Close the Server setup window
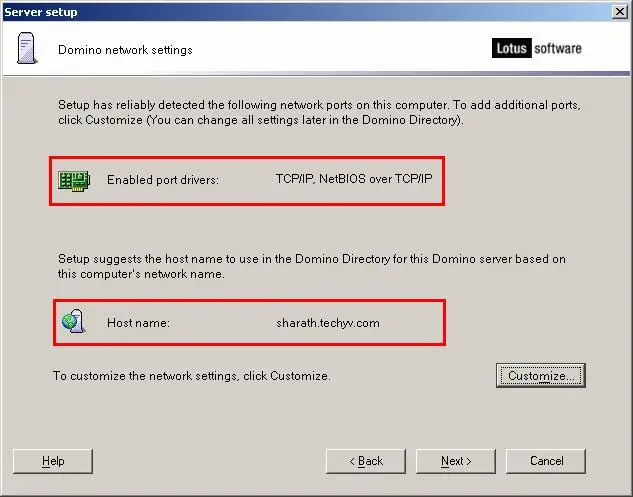The width and height of the screenshot is (633, 497). (x=620, y=12)
